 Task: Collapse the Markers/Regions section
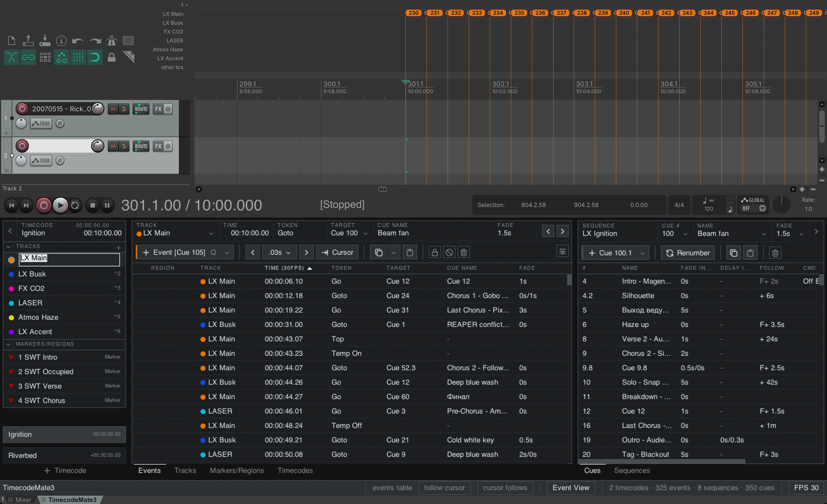(x=8, y=344)
